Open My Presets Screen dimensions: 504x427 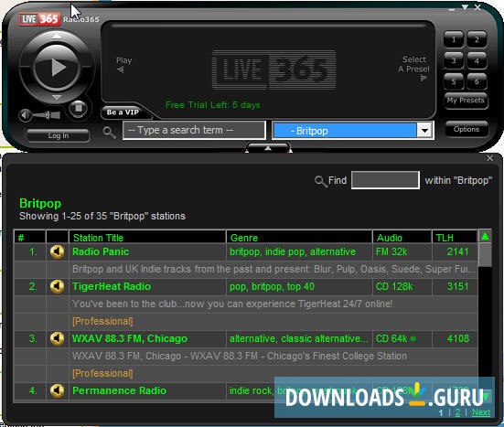coord(466,101)
